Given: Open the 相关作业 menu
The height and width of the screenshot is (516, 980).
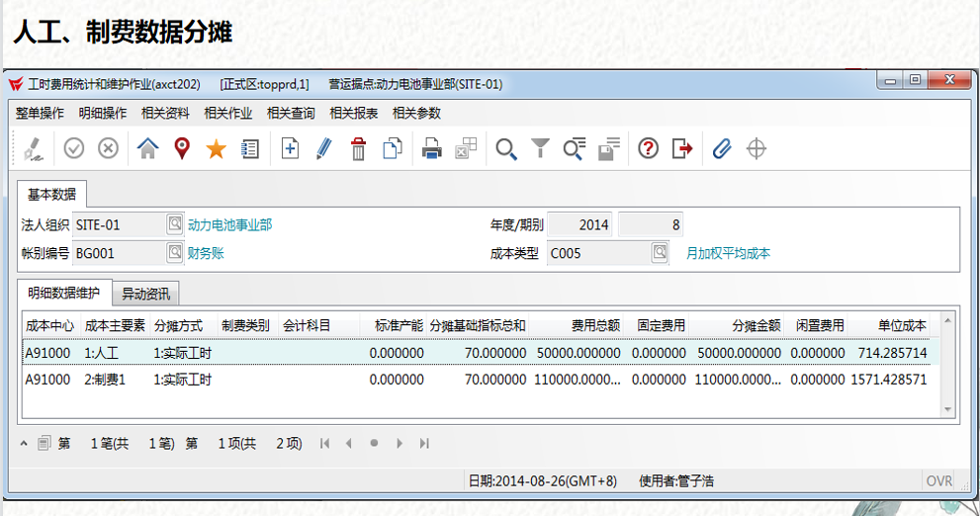Looking at the screenshot, I should [x=228, y=113].
